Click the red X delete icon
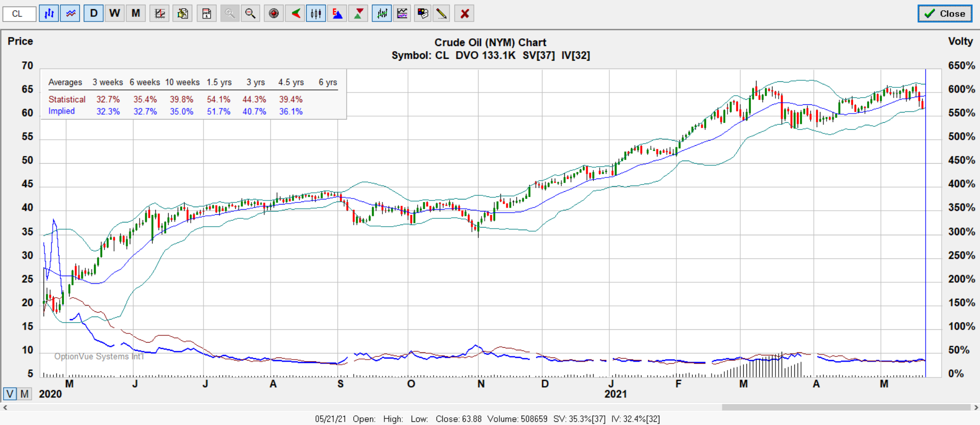Viewport: 980px width, 425px height. [x=465, y=14]
